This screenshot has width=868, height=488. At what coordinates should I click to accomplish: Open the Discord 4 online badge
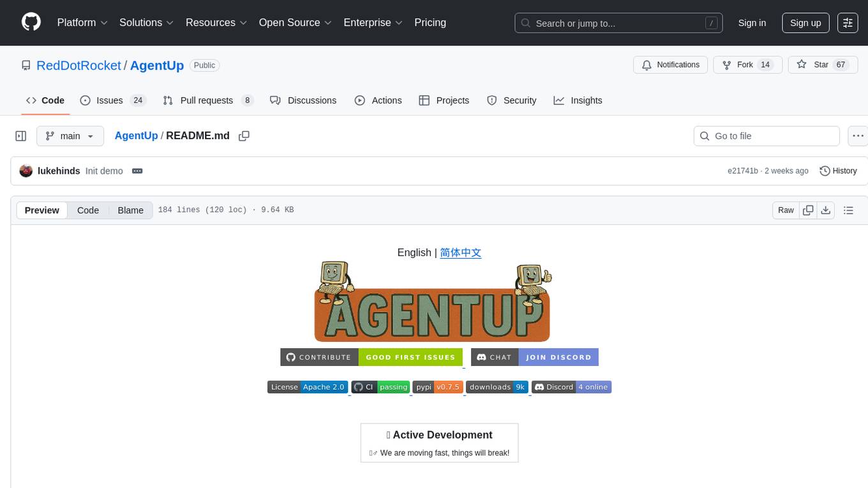tap(571, 387)
